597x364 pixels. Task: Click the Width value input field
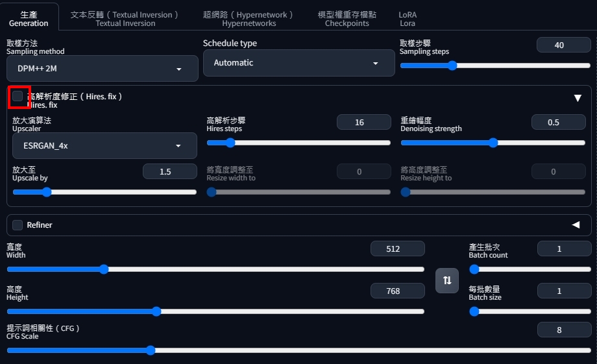(x=397, y=249)
